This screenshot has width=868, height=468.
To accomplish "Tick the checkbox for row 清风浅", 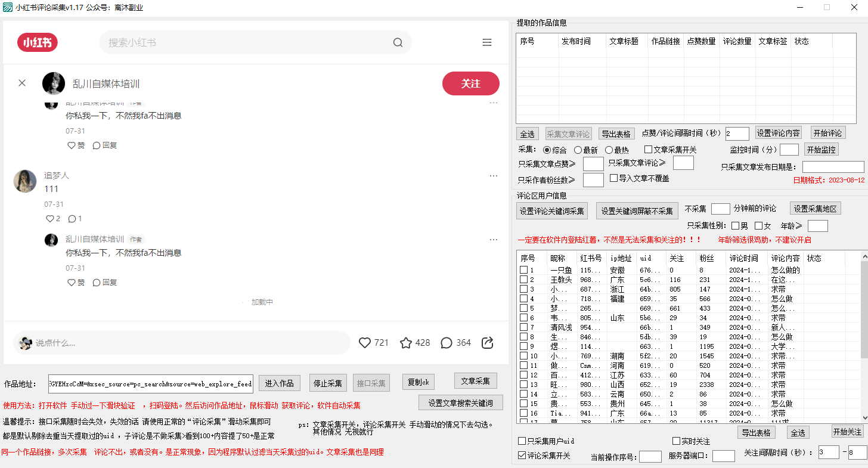I will 523,327.
